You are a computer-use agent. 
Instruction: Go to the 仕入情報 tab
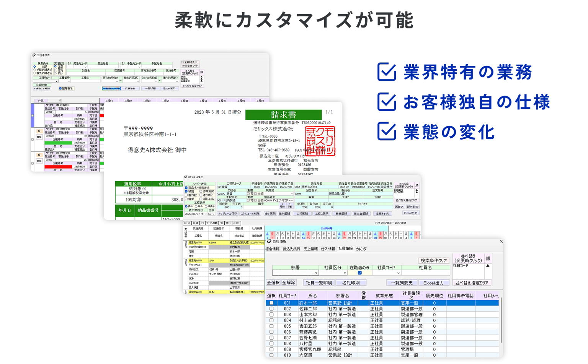[328, 249]
